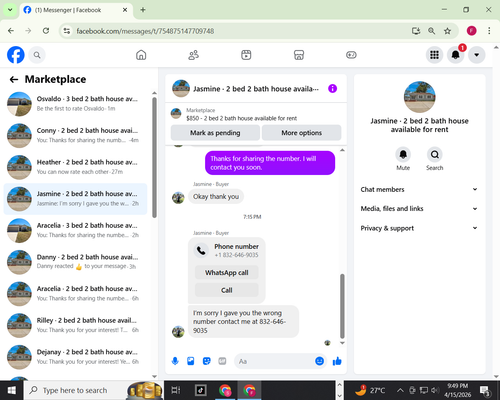500x400 pixels.
Task: Open the Video (Watch) icon
Action: coord(246,55)
